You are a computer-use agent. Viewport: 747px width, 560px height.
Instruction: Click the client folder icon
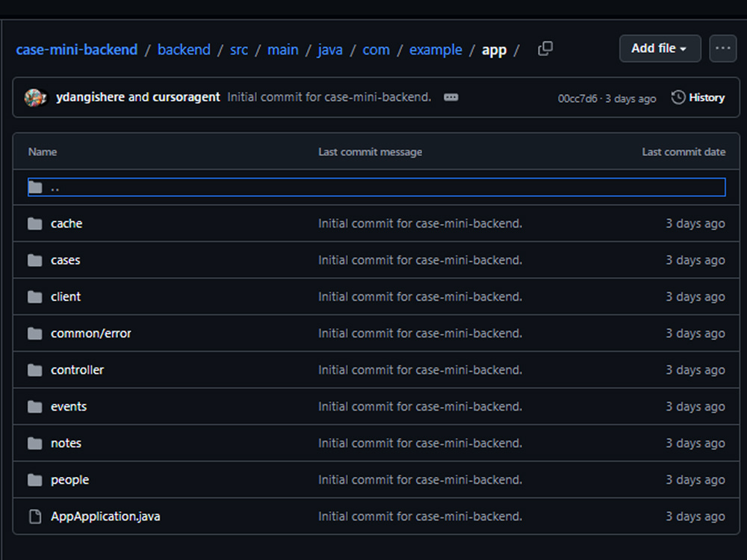(35, 296)
